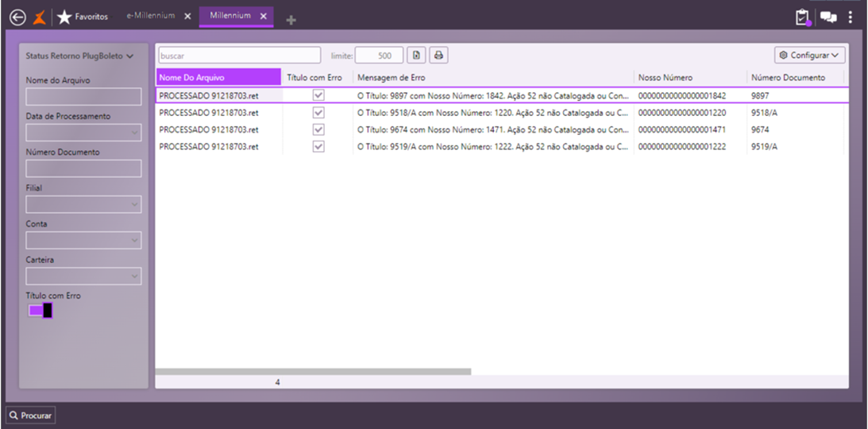The width and height of the screenshot is (868, 429).
Task: Open the Conta dropdown
Action: [83, 240]
